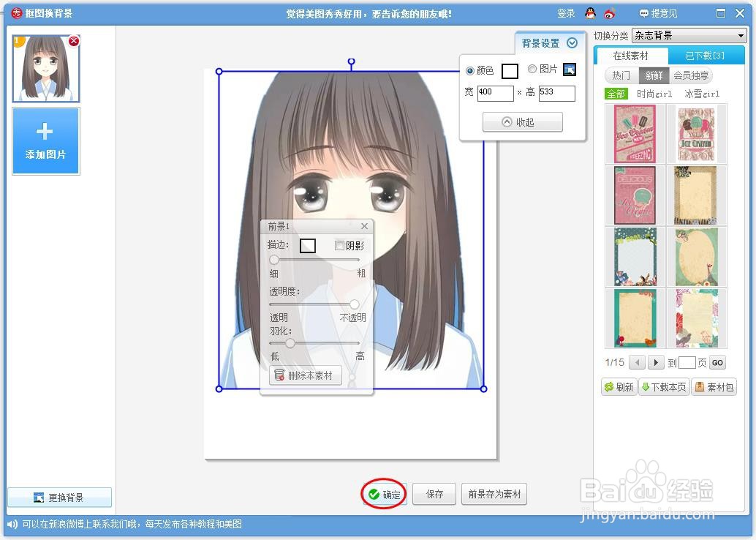Click the stroke thickness slider handle

point(274,260)
